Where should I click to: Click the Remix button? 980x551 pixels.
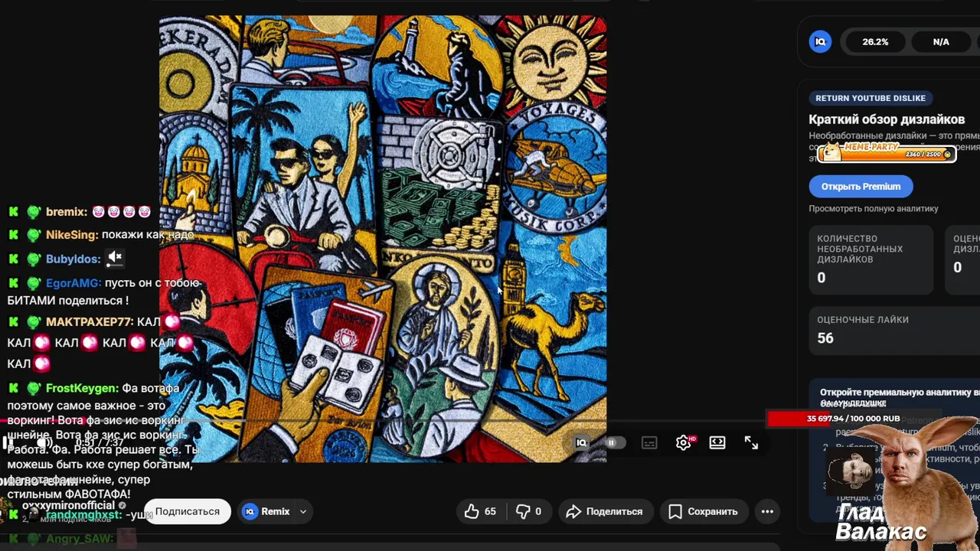[267, 511]
